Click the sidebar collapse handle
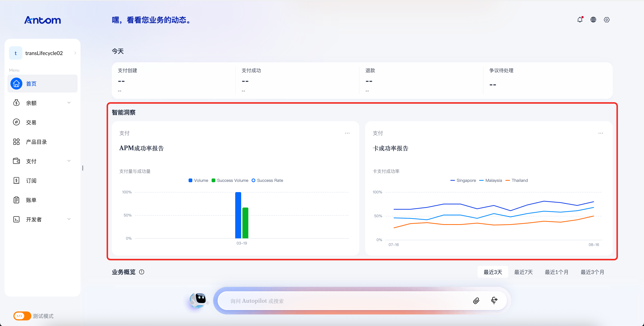Screen dimensions: 644x326 click(83, 168)
